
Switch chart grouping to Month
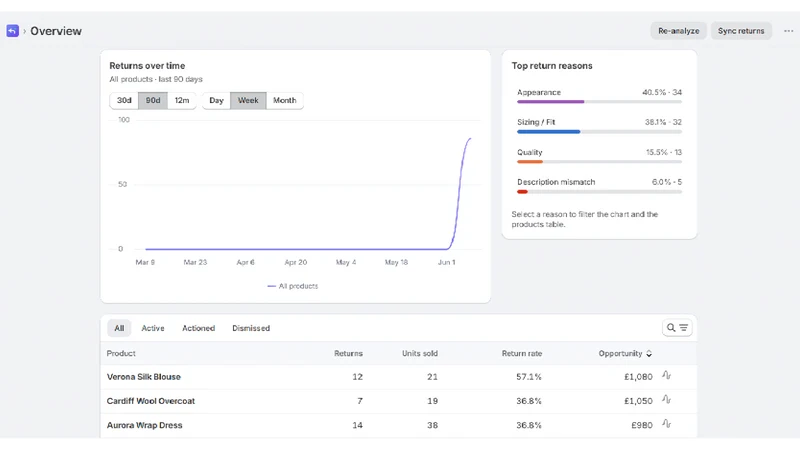click(x=285, y=101)
